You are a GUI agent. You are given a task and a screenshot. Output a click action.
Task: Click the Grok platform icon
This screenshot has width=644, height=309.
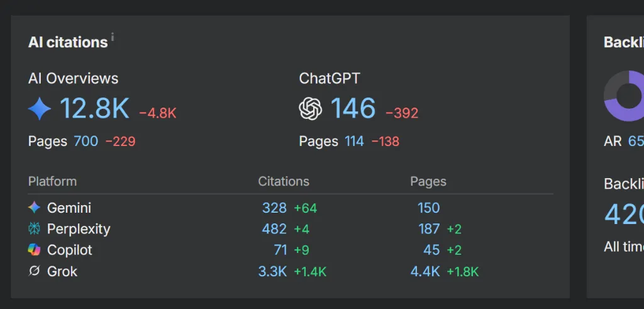coord(34,271)
